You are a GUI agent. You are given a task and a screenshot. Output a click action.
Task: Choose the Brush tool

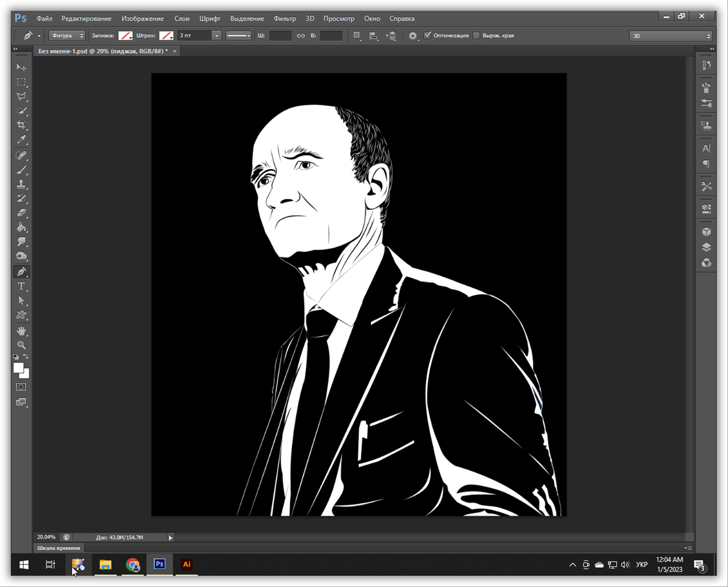click(x=21, y=170)
